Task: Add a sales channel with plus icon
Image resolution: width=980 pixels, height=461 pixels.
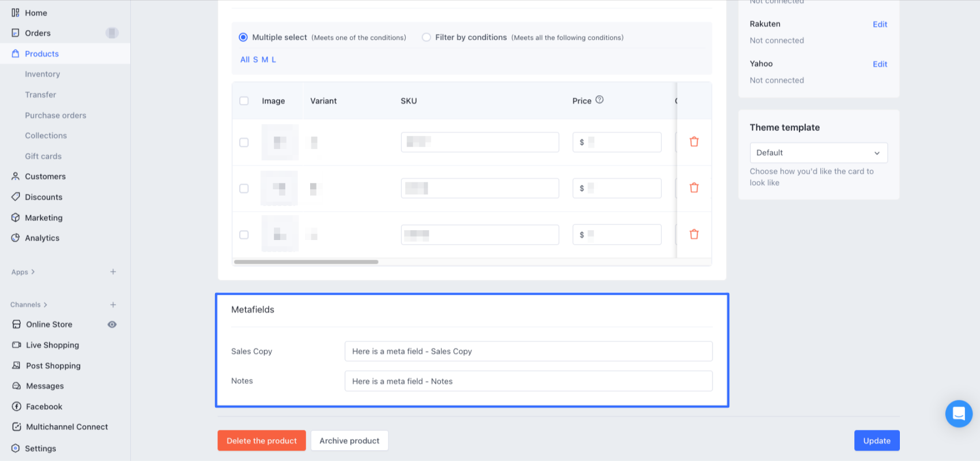Action: point(113,305)
